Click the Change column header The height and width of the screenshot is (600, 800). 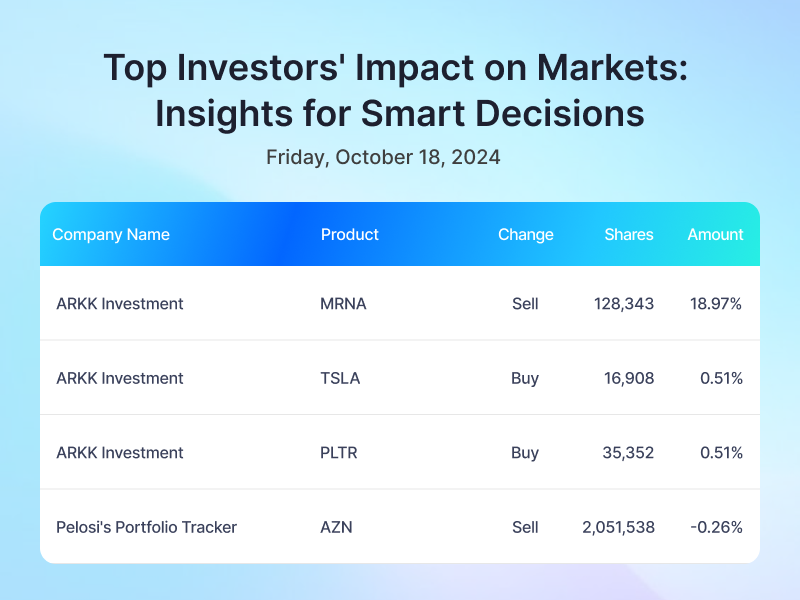click(526, 234)
